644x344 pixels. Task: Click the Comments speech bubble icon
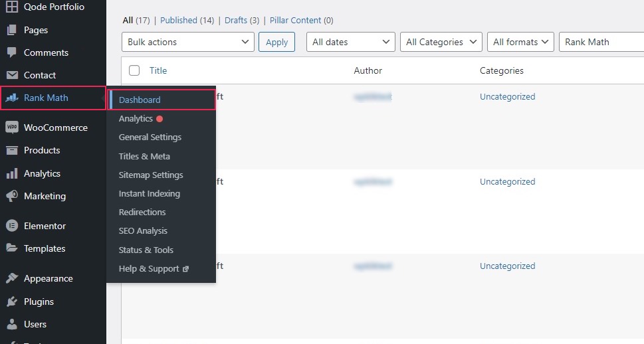[x=12, y=52]
